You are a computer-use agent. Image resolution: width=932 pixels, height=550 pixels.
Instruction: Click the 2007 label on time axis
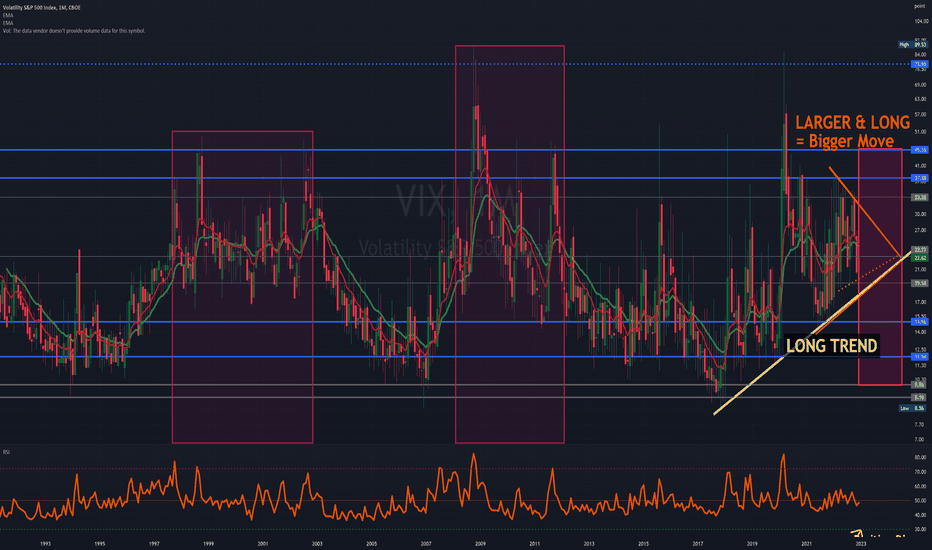426,543
